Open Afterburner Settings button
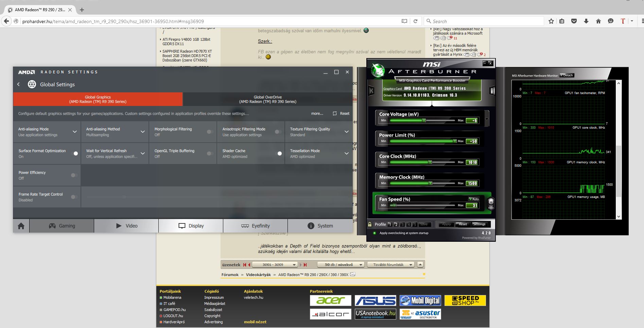 point(479,224)
